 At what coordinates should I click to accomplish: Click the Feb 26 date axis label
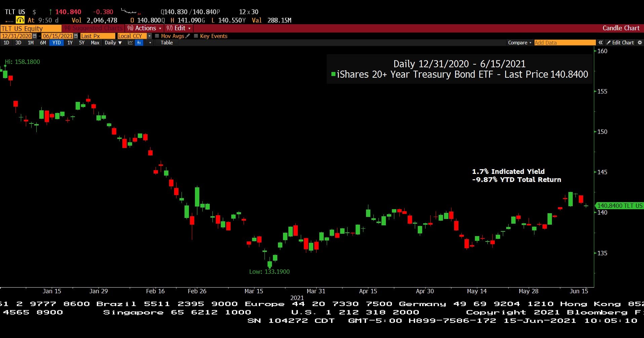point(197,291)
